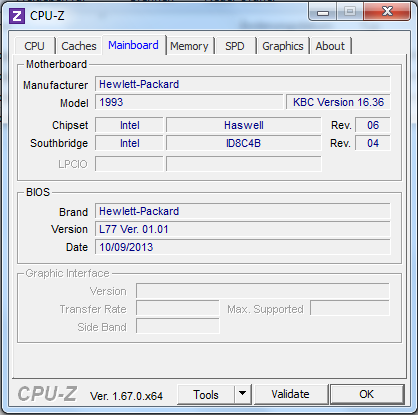Screen dimensions: 418x415
Task: Click the CPU-Z purple Z title icon
Action: pyautogui.click(x=17, y=16)
